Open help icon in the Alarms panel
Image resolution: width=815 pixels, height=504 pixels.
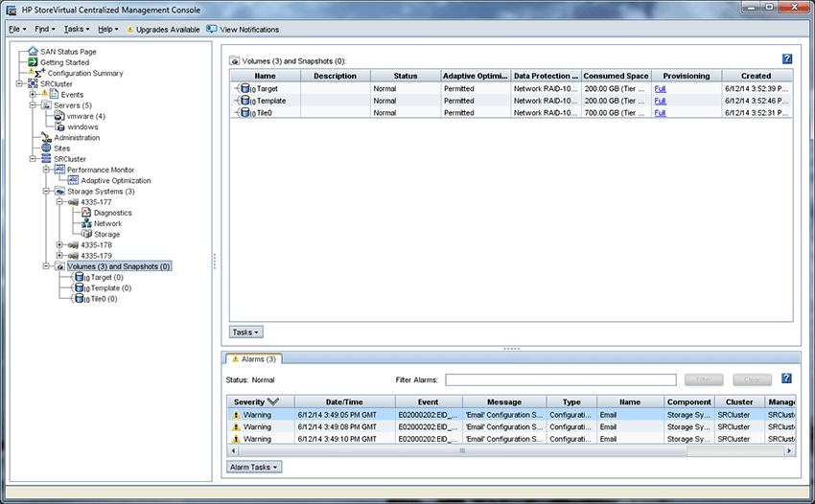(x=787, y=378)
